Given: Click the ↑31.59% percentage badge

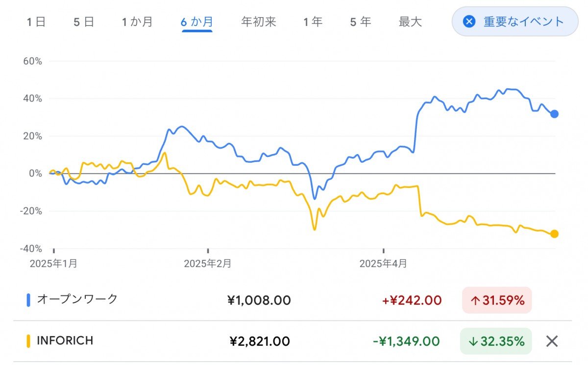Looking at the screenshot, I should tap(496, 300).
